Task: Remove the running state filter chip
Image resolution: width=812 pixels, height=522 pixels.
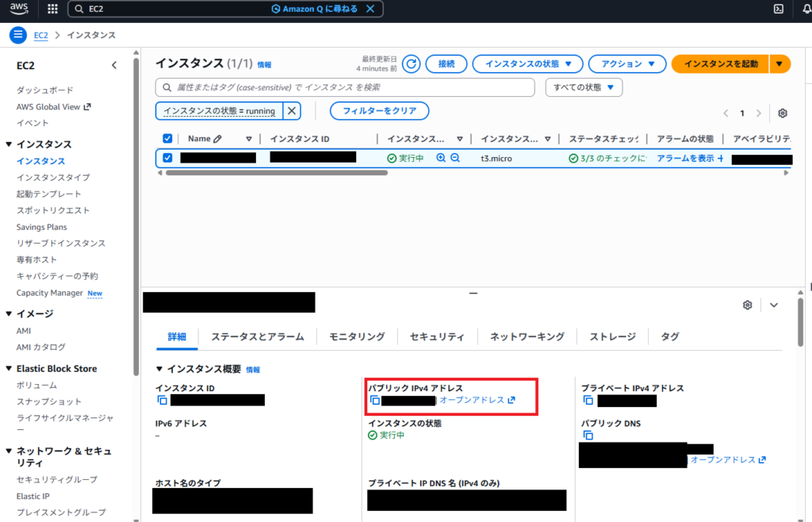Action: click(x=292, y=111)
